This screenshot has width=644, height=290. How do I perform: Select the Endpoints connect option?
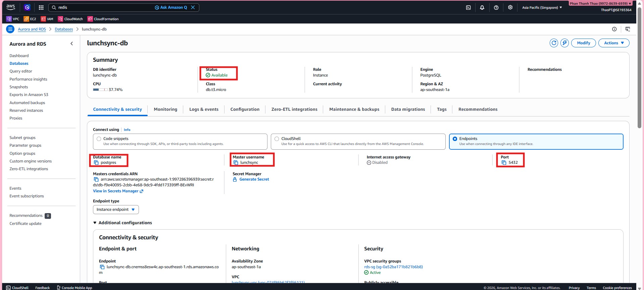point(455,139)
